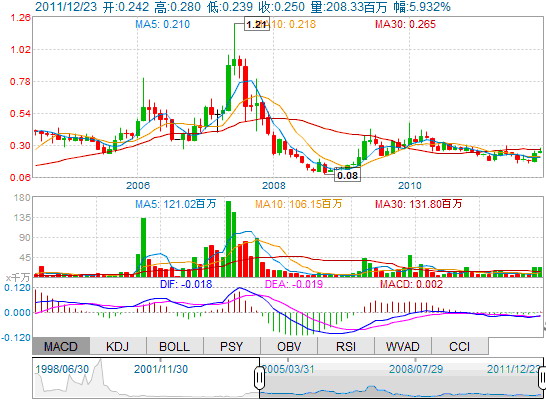
Task: Click the MA30: 0.265 price legend
Action: click(405, 24)
